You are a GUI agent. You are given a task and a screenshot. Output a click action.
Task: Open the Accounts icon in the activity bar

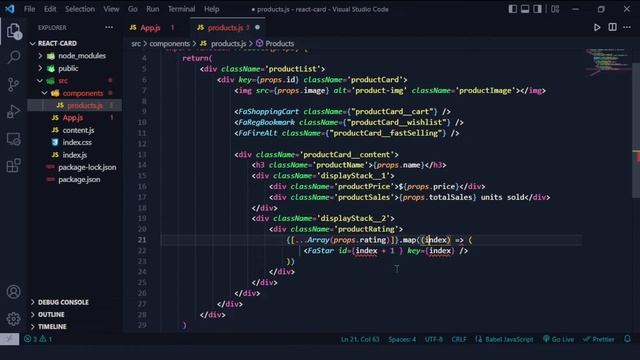point(13,291)
